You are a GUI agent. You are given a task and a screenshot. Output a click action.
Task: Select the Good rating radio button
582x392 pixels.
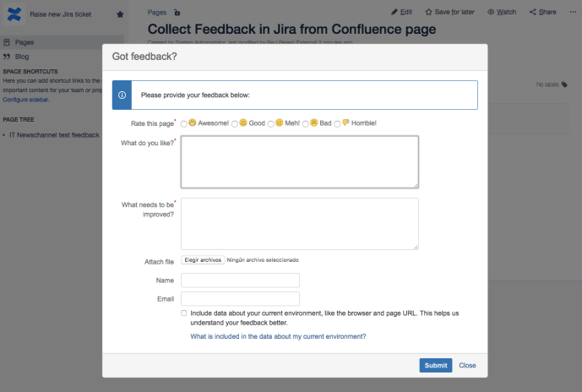(235, 123)
